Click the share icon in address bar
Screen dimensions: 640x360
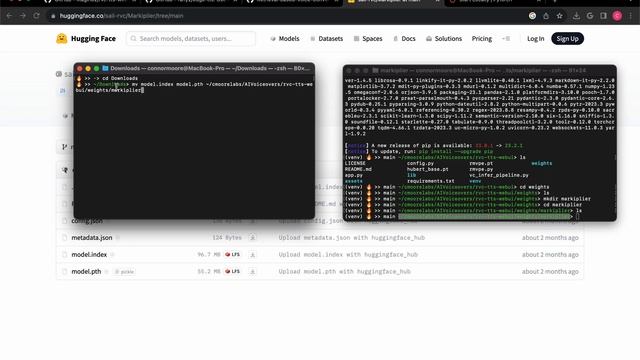click(x=546, y=16)
